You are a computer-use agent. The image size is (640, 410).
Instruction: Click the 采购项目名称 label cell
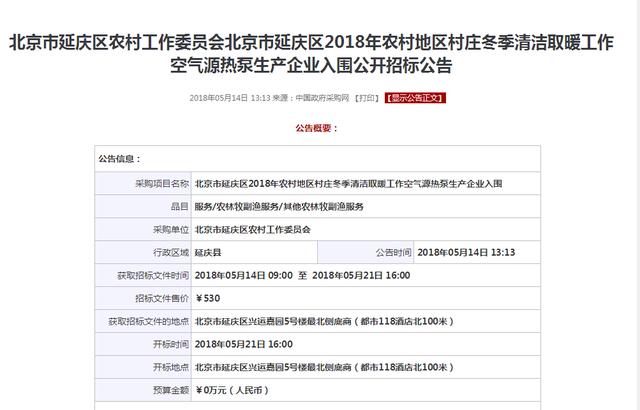pyautogui.click(x=143, y=184)
